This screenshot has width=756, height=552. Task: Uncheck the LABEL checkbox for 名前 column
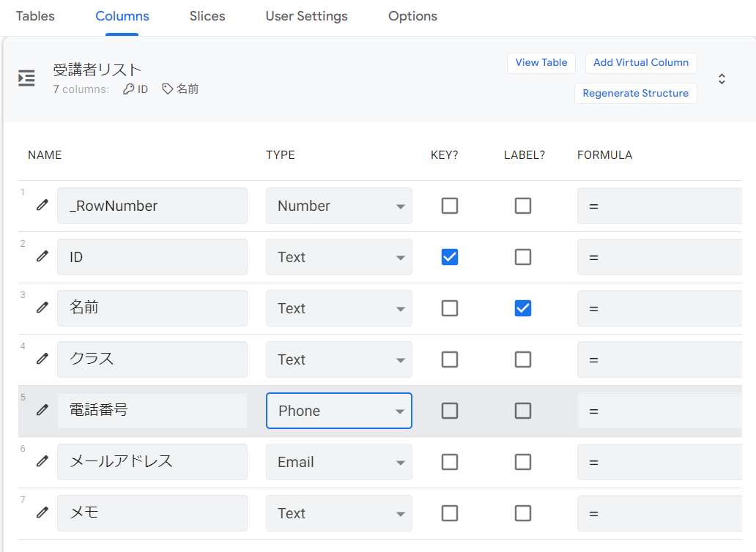[x=523, y=308]
